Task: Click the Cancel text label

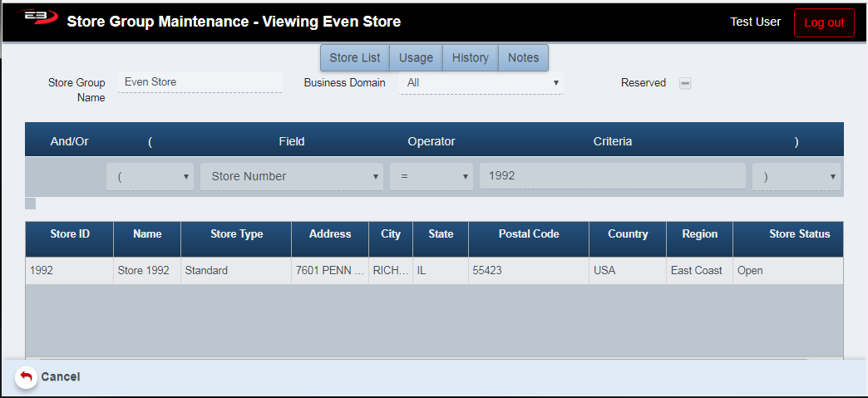Action: pyautogui.click(x=61, y=377)
